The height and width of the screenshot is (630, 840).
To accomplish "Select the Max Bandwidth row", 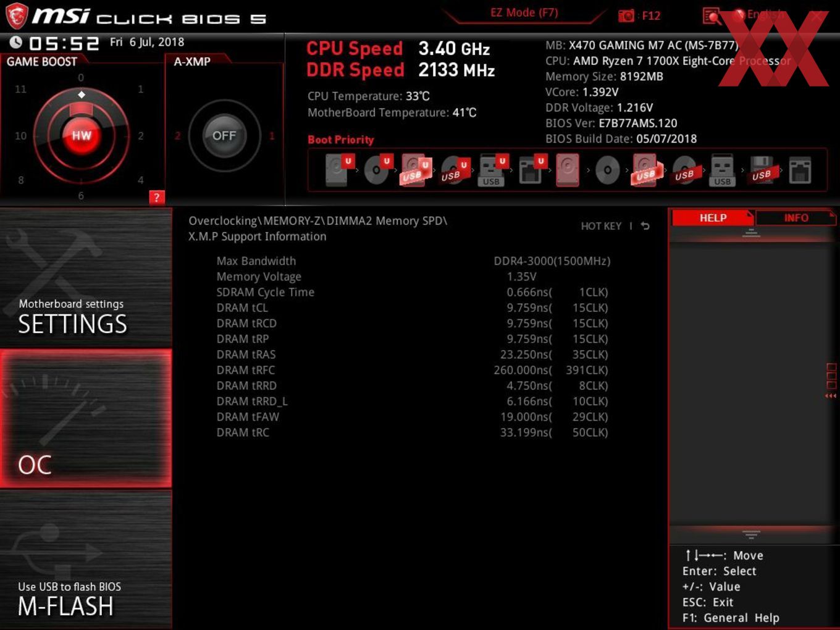I will [x=413, y=261].
